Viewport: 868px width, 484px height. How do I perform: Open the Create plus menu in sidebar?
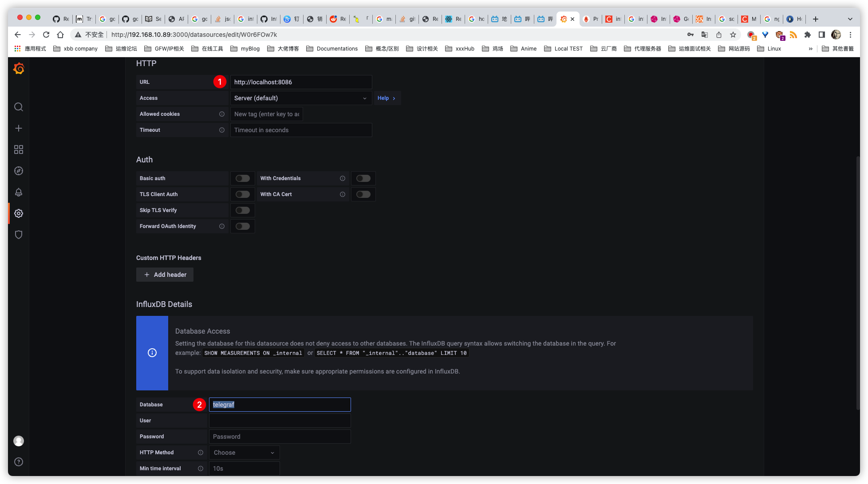tap(19, 128)
